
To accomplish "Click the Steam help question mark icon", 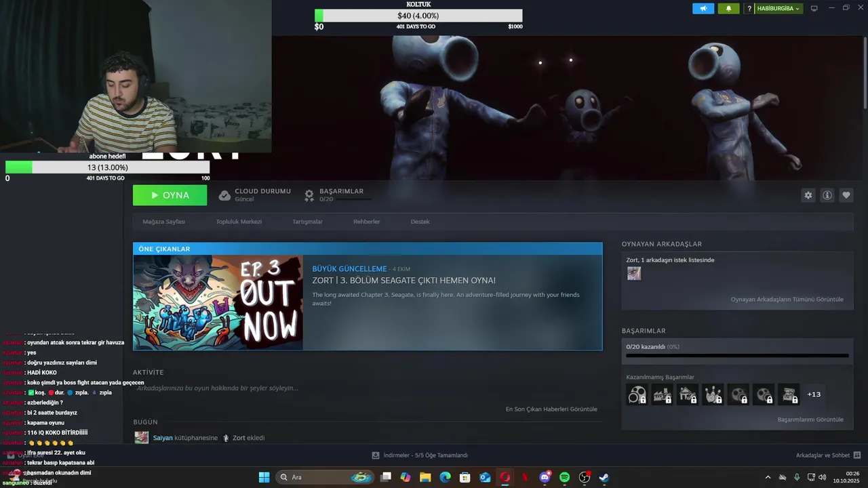I will click(749, 9).
